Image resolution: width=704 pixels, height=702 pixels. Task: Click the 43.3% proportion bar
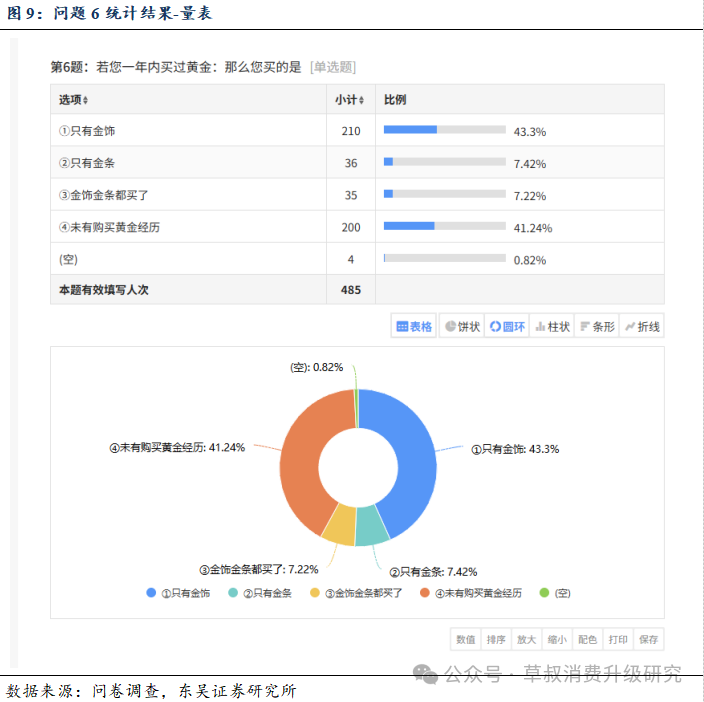pyautogui.click(x=444, y=130)
